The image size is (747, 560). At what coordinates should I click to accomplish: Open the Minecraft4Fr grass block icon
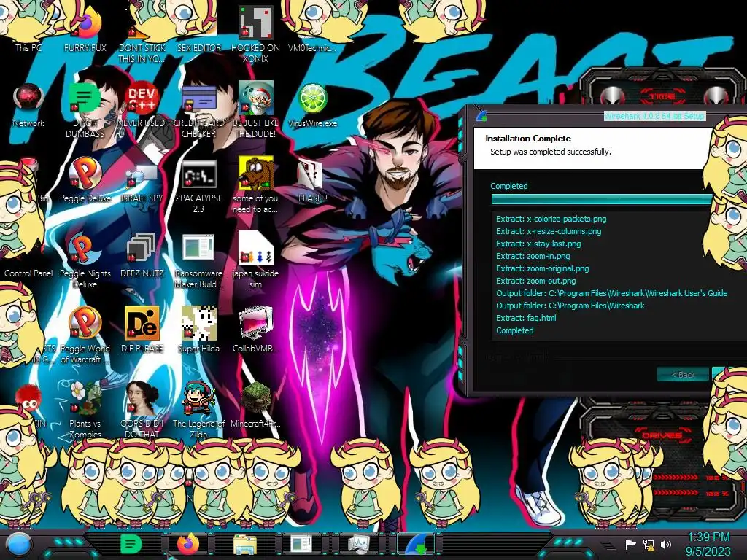[256, 405]
